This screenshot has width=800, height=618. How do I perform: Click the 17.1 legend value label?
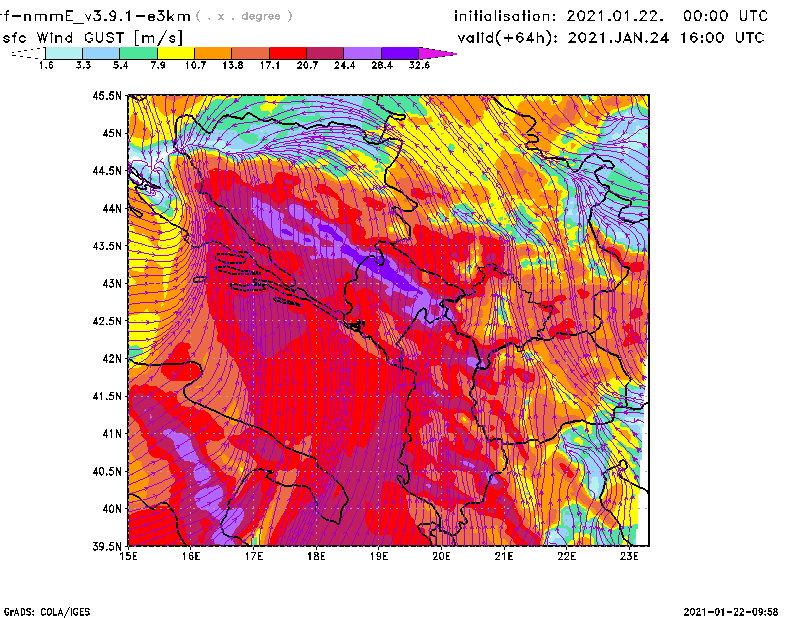[x=270, y=65]
